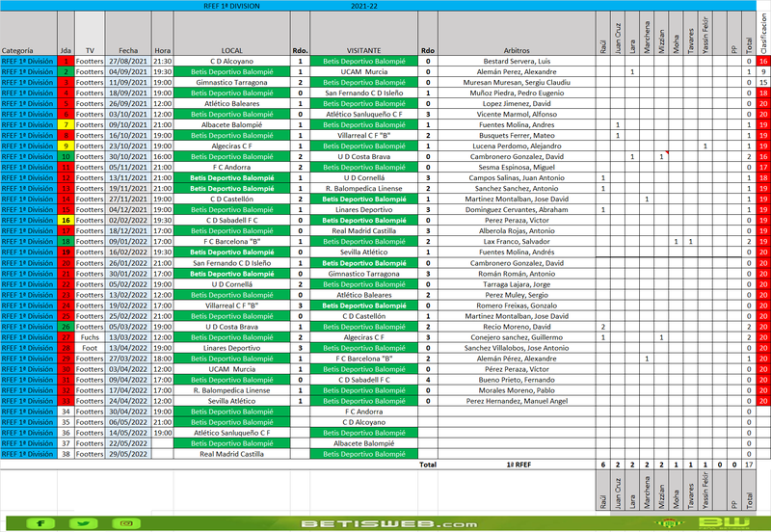
Task: Click the 'VISITANTE' column header
Action: point(364,33)
